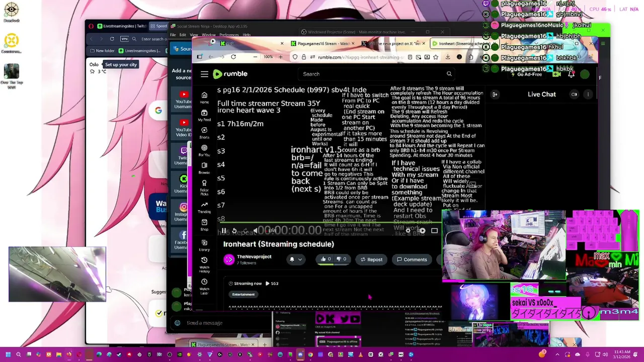Collapse the Live Chat panel arrow
The width and height of the screenshot is (644, 362).
click(495, 95)
